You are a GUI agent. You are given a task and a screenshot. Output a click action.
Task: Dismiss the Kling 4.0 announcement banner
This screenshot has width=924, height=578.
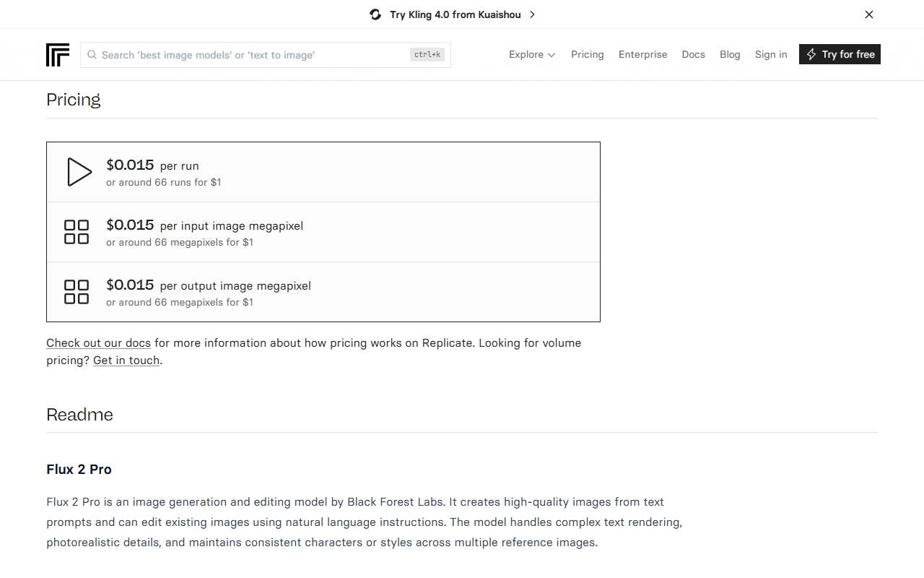pyautogui.click(x=869, y=14)
